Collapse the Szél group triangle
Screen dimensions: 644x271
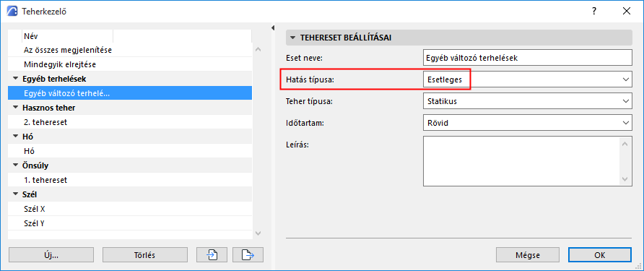(x=16, y=194)
